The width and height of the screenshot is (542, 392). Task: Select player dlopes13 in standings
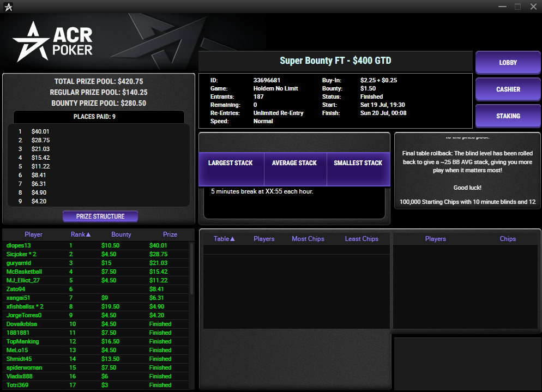point(96,245)
